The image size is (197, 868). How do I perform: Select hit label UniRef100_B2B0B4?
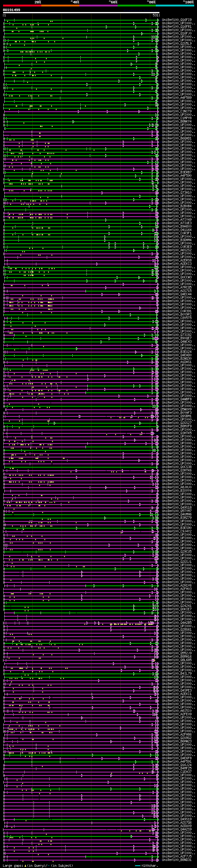[x=177, y=206]
